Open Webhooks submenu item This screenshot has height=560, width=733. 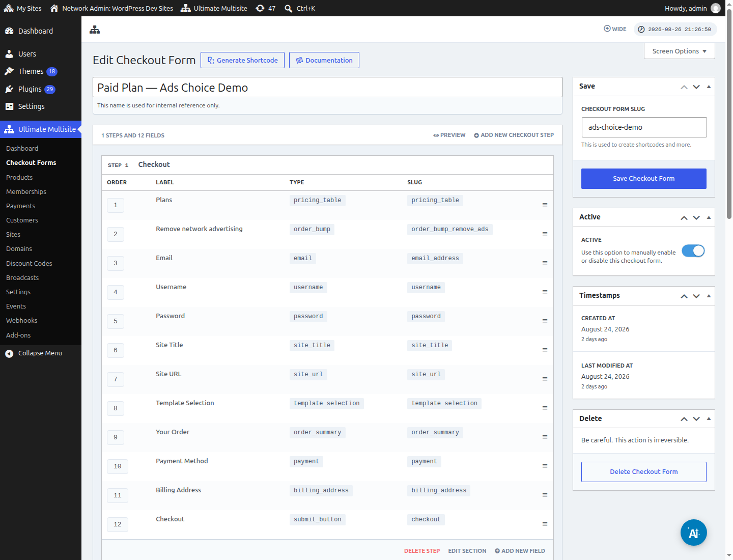click(x=21, y=320)
